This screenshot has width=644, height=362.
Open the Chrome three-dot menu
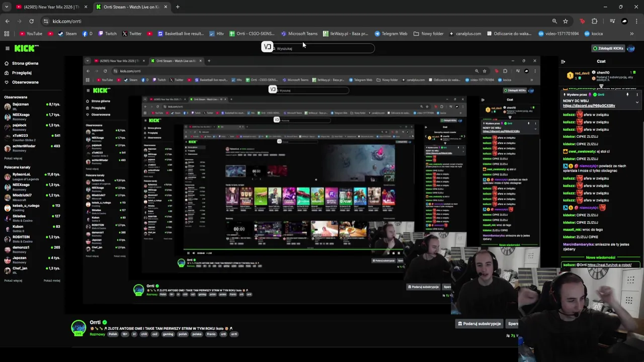coord(637,21)
